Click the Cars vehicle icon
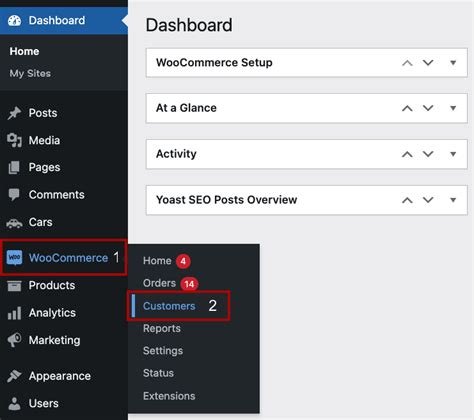Image resolution: width=474 pixels, height=420 pixels. 14,223
